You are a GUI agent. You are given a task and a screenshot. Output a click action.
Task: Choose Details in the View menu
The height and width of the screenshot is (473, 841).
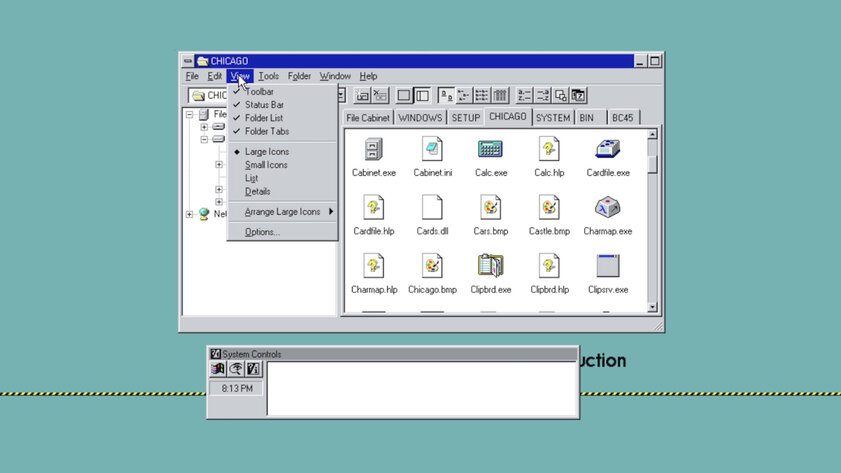point(282,191)
